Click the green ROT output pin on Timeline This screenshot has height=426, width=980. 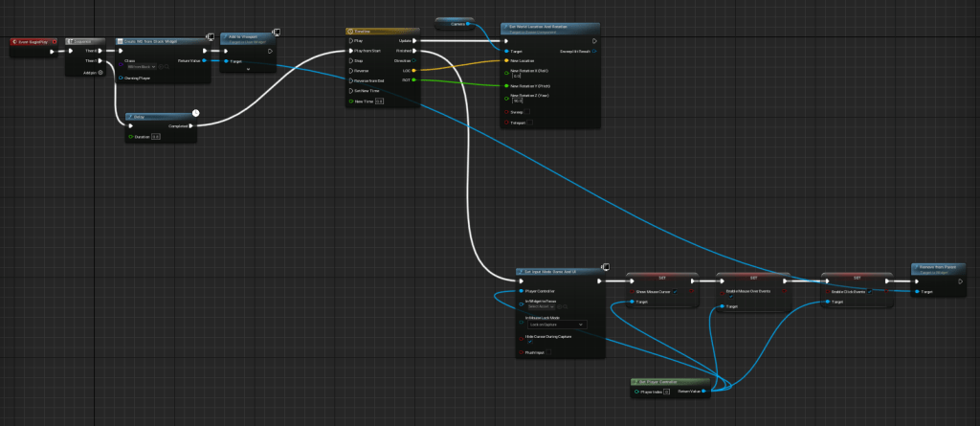click(413, 81)
